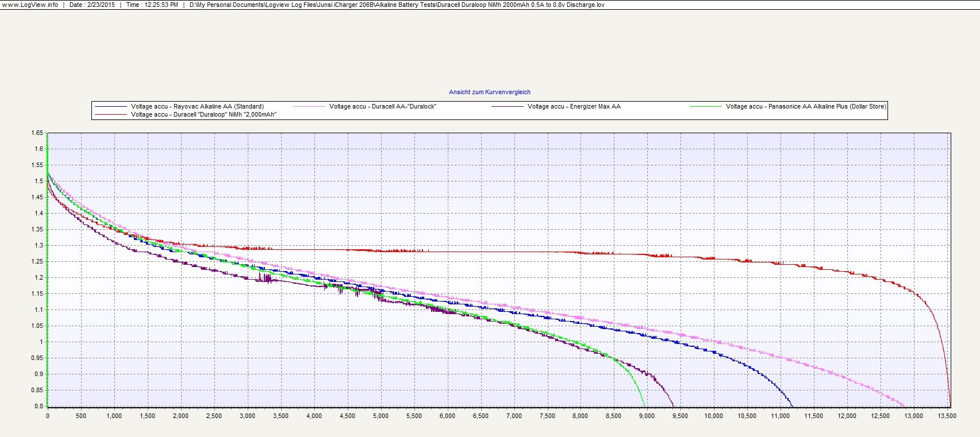This screenshot has width=980, height=437.
Task: Click the 12,500 tick label on time axis
Action: pyautogui.click(x=881, y=416)
